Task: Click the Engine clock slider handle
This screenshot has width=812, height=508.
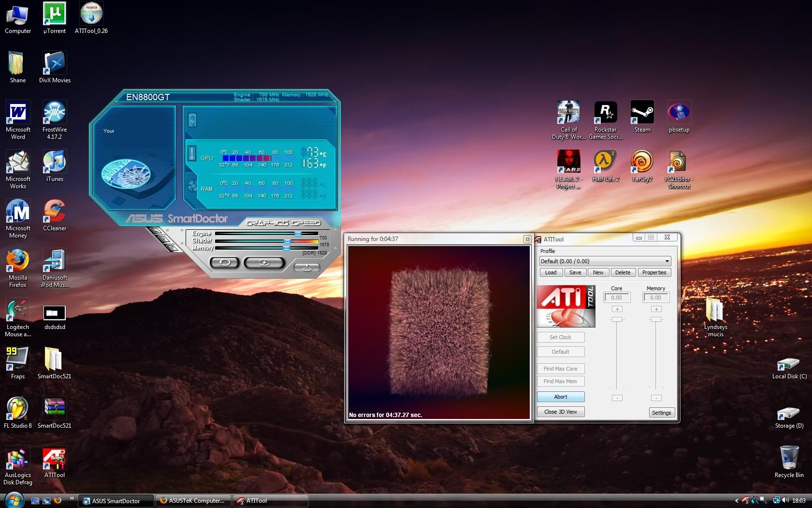Action: (298, 234)
